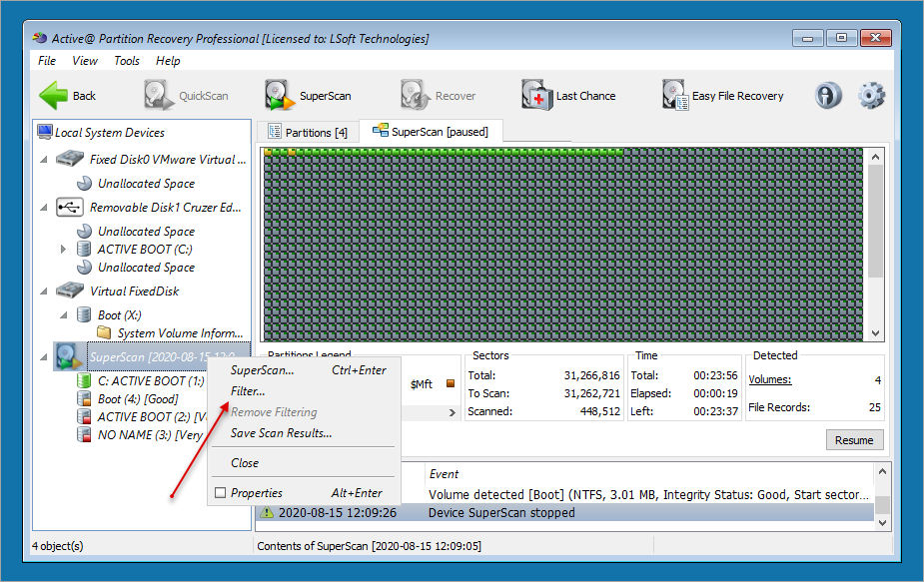The height and width of the screenshot is (582, 924).
Task: Click the green Back arrow icon
Action: [54, 96]
